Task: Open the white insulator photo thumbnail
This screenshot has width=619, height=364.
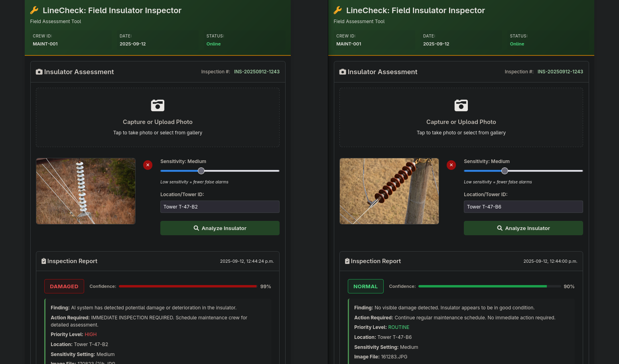Action: [86, 191]
